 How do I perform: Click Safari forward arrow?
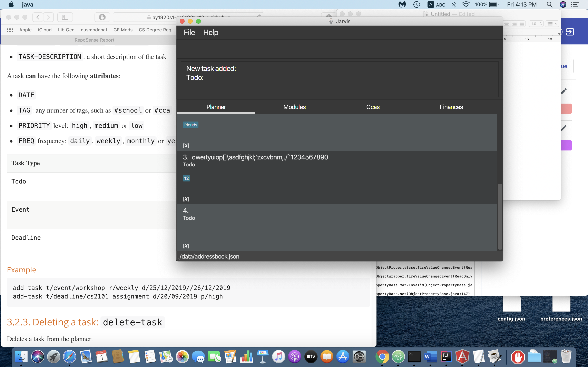point(48,17)
